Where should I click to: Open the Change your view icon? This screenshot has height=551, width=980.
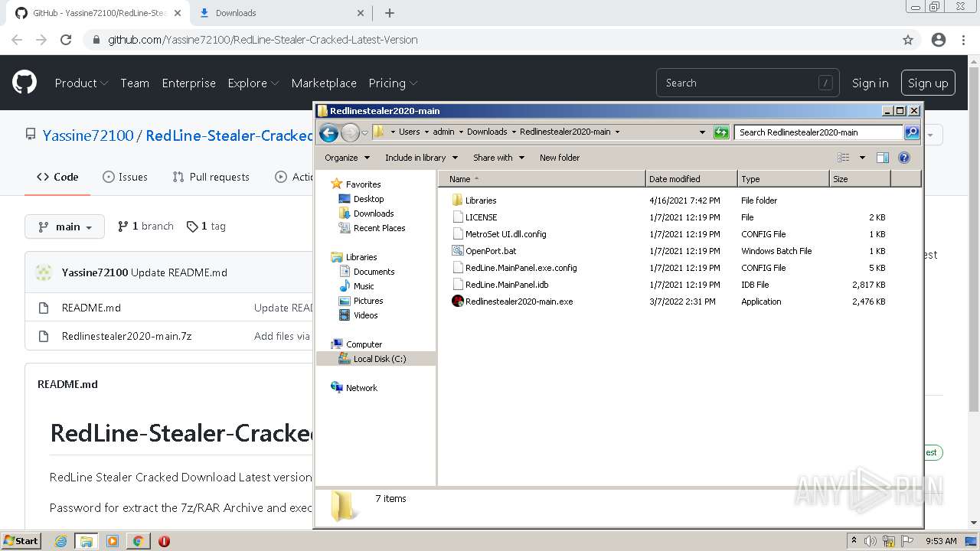point(844,158)
